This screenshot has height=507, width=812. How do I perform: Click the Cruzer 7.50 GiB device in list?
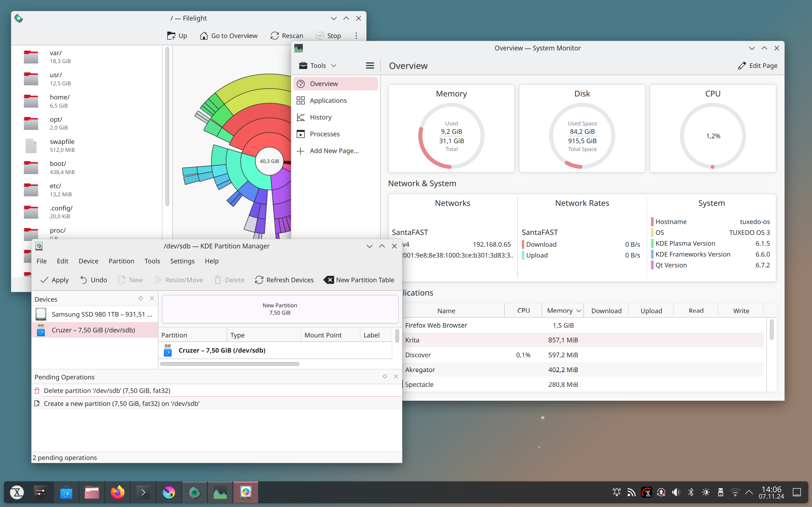[94, 330]
